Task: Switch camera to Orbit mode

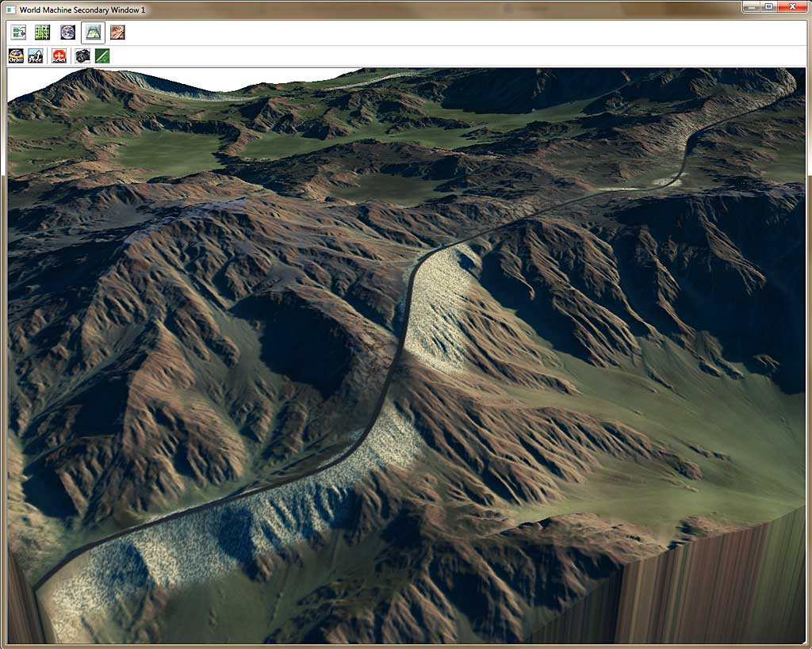Action: (x=16, y=56)
